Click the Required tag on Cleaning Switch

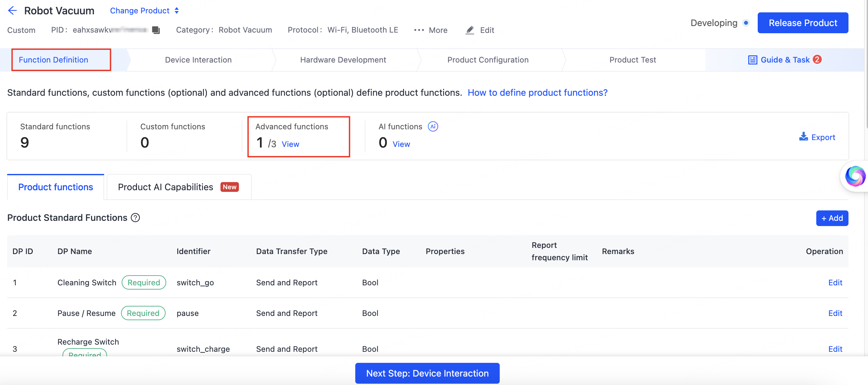143,282
